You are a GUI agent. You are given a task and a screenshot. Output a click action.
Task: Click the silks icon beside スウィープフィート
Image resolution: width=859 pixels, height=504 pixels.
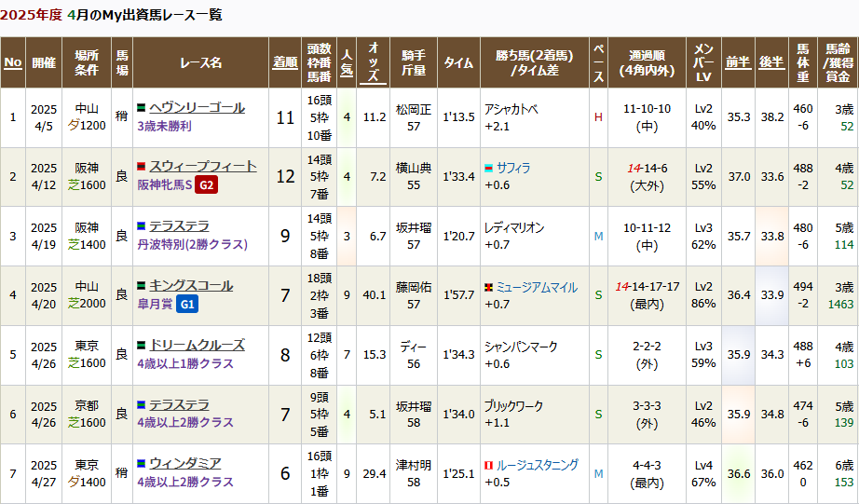pyautogui.click(x=141, y=168)
